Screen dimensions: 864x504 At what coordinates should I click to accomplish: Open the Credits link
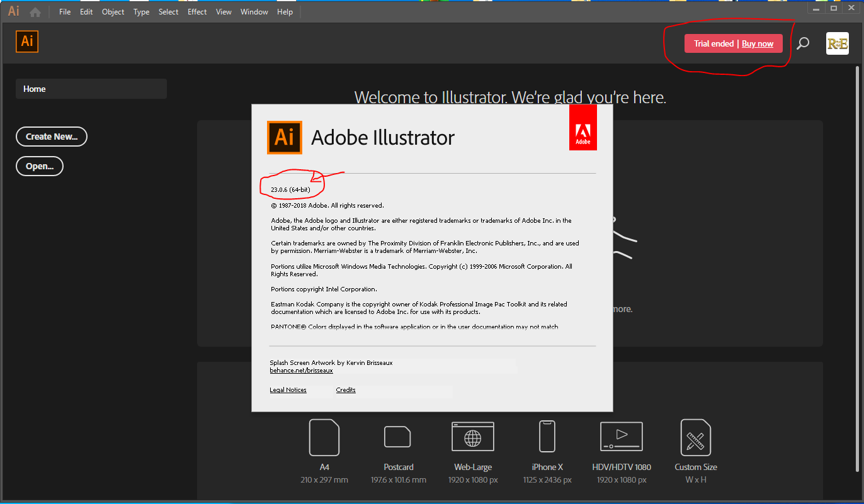[x=346, y=390]
